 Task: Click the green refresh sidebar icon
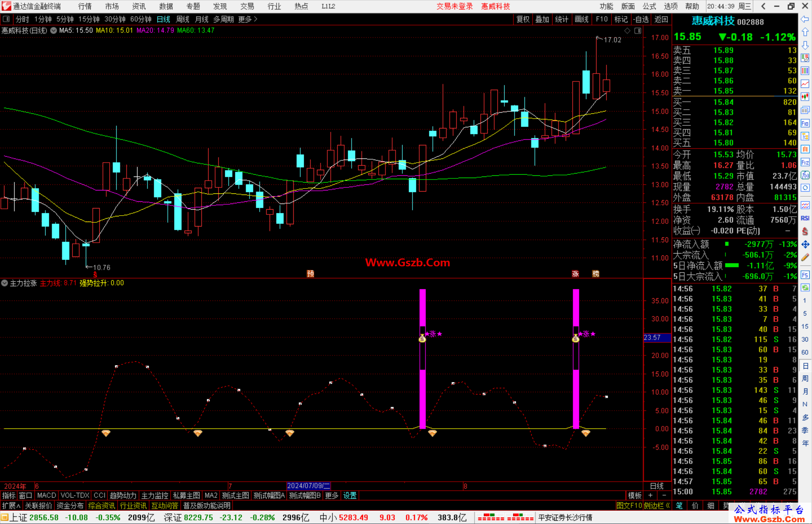pyautogui.click(x=805, y=288)
